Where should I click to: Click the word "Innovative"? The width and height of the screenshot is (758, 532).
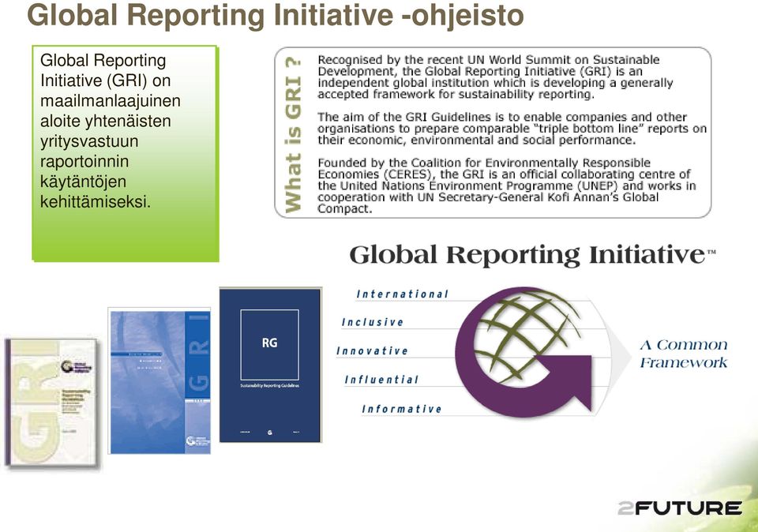[372, 350]
